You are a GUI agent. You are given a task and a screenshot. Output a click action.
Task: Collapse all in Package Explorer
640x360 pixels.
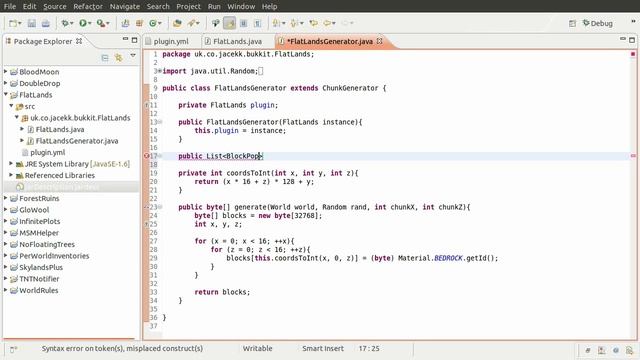click(105, 58)
